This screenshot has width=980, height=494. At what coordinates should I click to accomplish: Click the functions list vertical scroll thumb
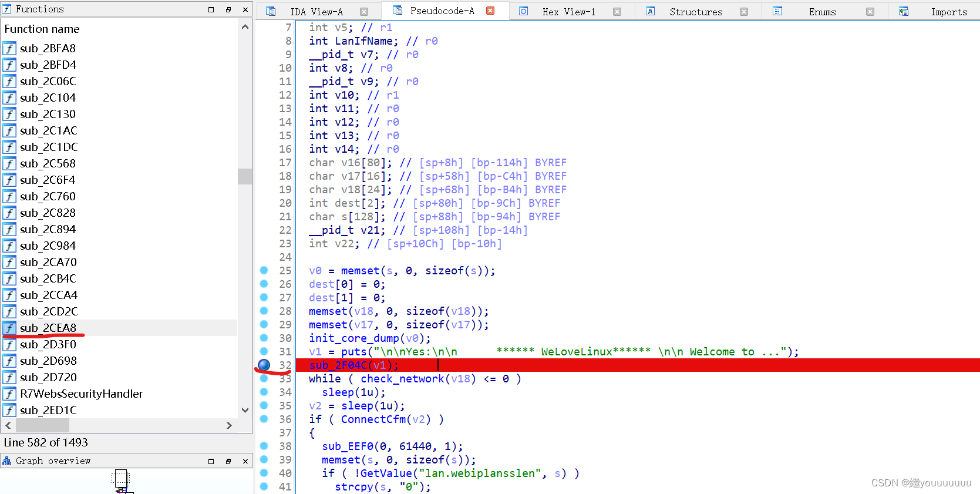point(245,176)
